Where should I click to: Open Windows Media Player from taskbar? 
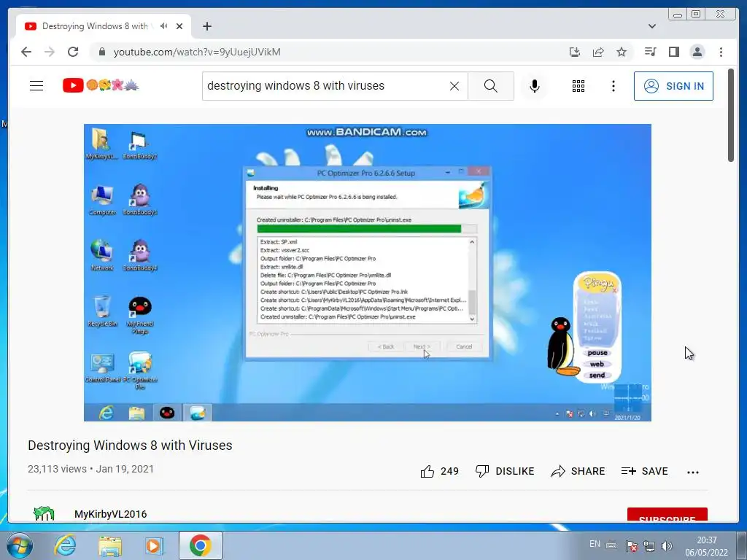point(154,545)
